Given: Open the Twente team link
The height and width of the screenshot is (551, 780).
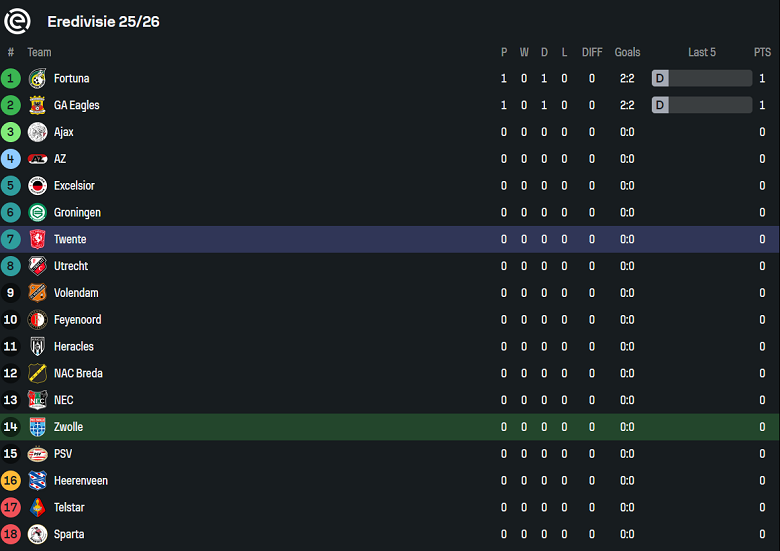Looking at the screenshot, I should point(70,239).
